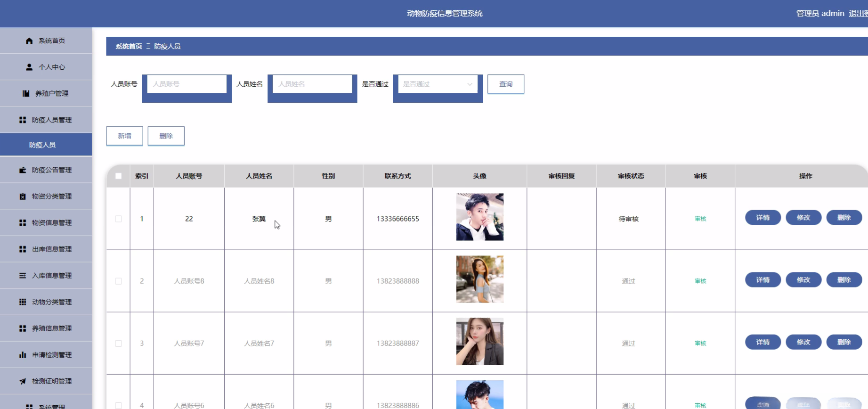The height and width of the screenshot is (409, 868).
Task: Expand 养殖户管理 sidebar menu
Action: (46, 93)
